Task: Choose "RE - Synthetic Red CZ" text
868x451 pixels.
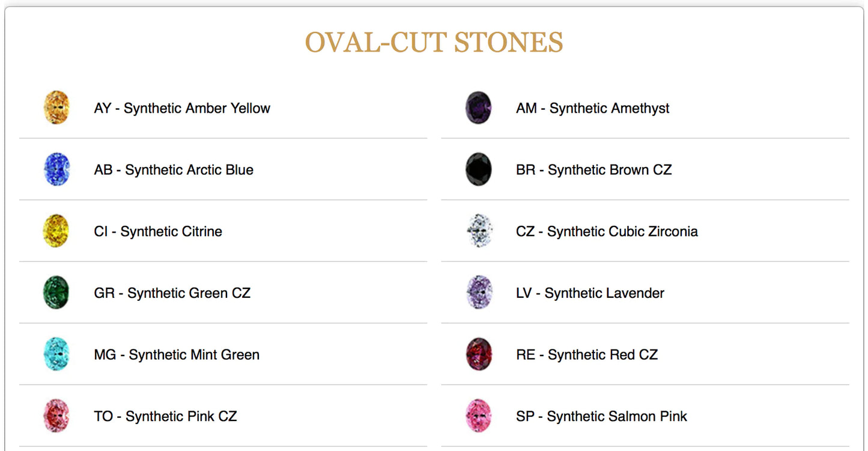Action: tap(587, 355)
